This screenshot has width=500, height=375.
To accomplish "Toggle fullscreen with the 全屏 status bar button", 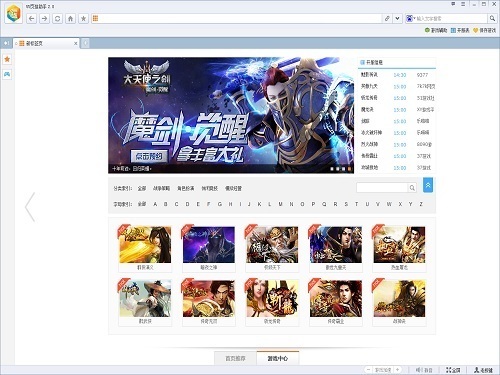I will click(x=453, y=370).
